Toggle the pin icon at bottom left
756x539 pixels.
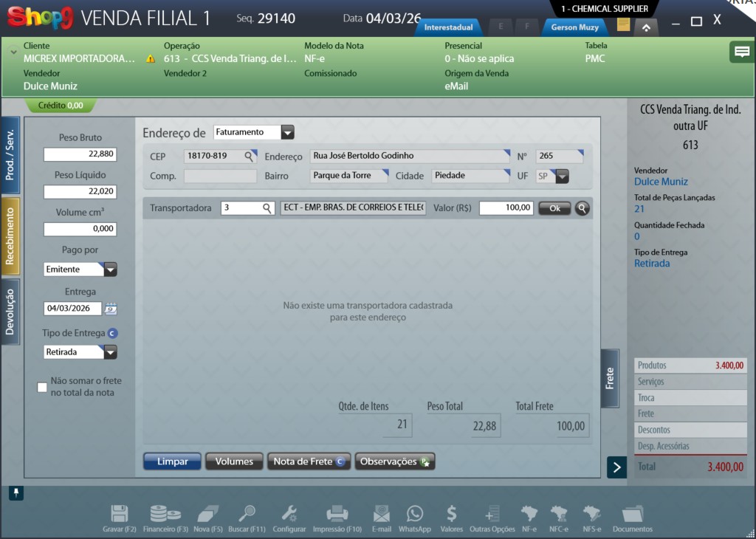[x=16, y=492]
